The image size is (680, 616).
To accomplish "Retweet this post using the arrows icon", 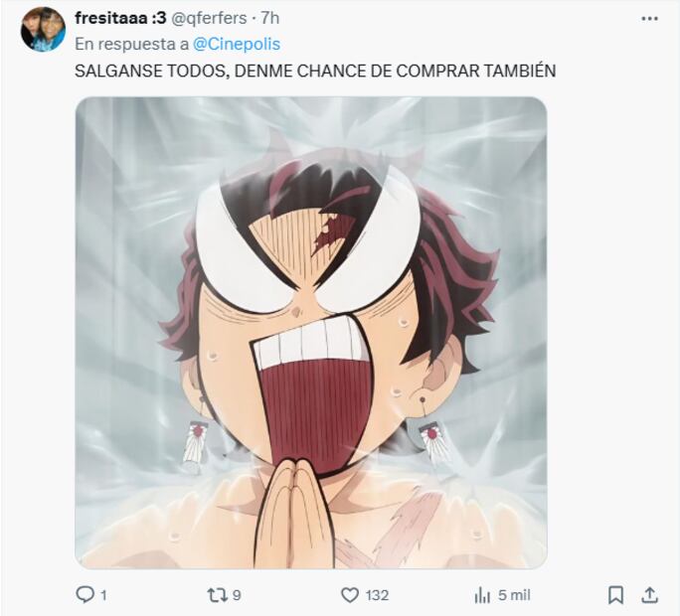I will (x=216, y=594).
